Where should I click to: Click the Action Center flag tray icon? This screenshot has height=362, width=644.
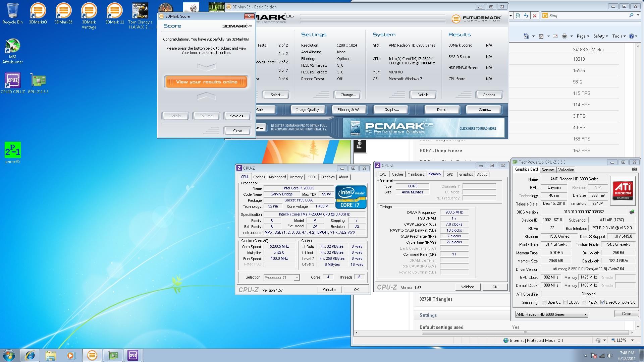[594, 356]
